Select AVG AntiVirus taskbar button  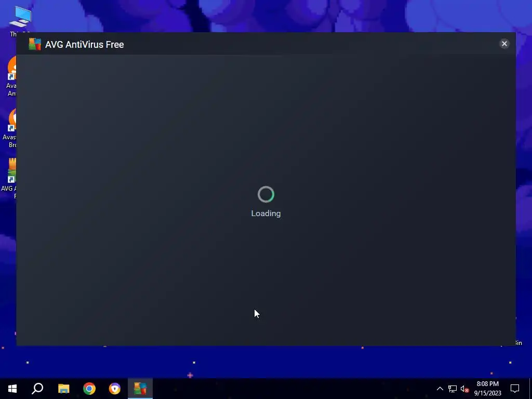coord(140,389)
